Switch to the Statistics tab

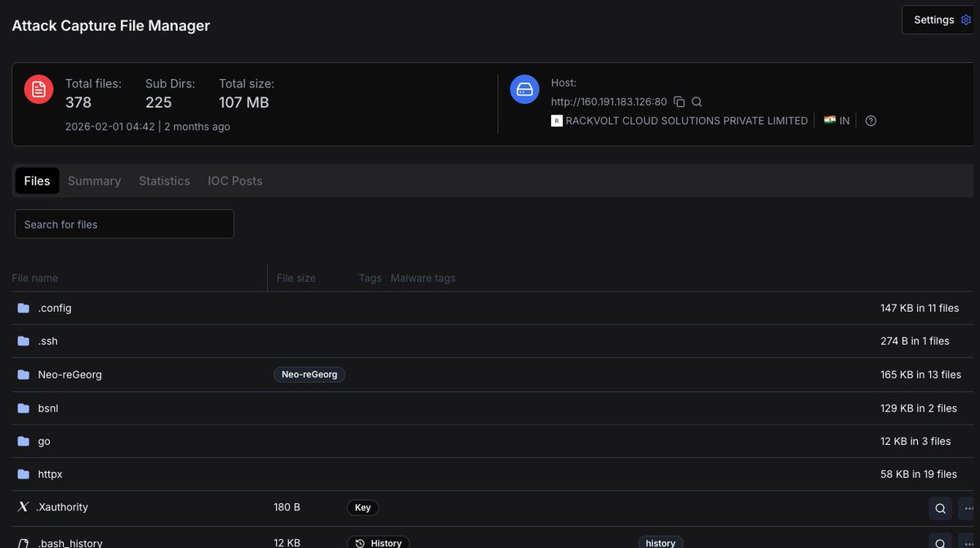[x=164, y=180]
